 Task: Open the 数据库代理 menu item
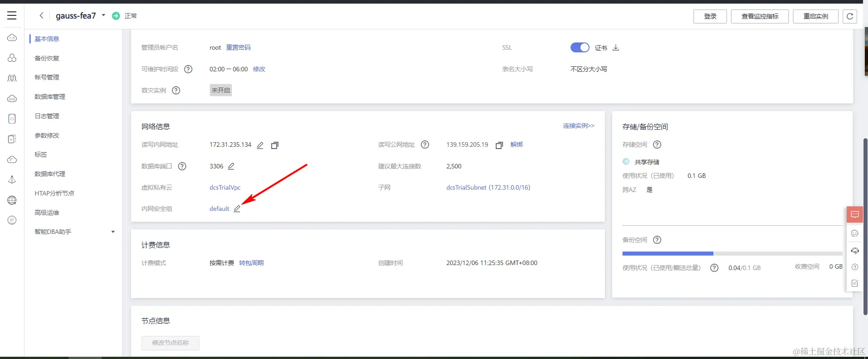(50, 174)
